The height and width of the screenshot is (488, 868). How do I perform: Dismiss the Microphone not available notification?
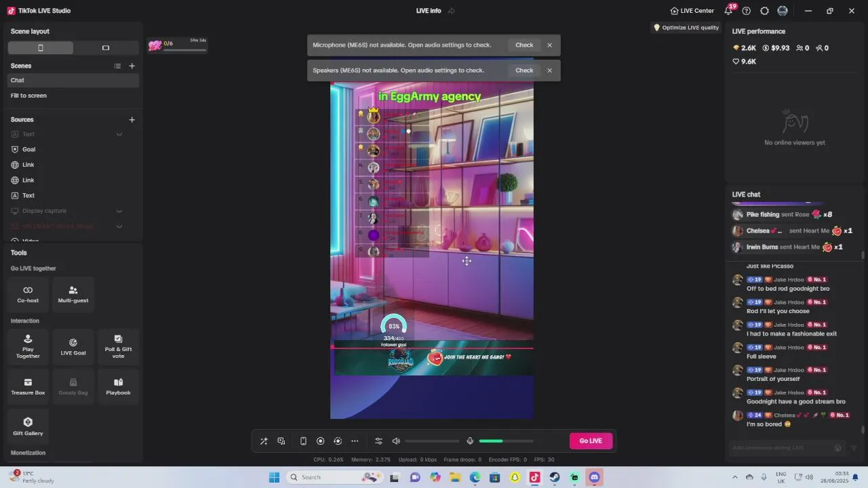(550, 45)
